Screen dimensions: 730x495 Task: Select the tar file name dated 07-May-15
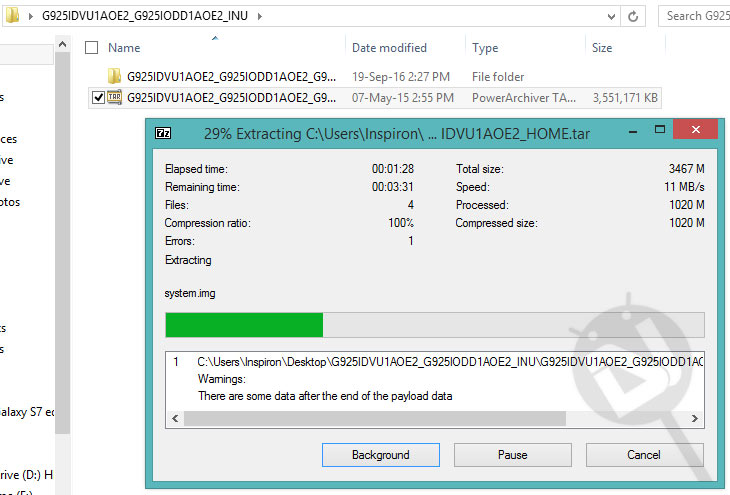pyautogui.click(x=231, y=98)
